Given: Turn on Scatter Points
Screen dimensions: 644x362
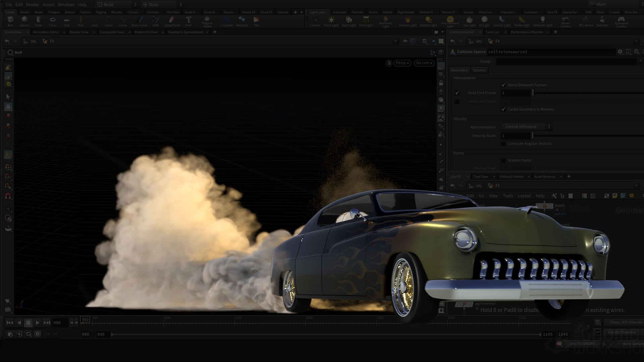Looking at the screenshot, I should click(503, 160).
